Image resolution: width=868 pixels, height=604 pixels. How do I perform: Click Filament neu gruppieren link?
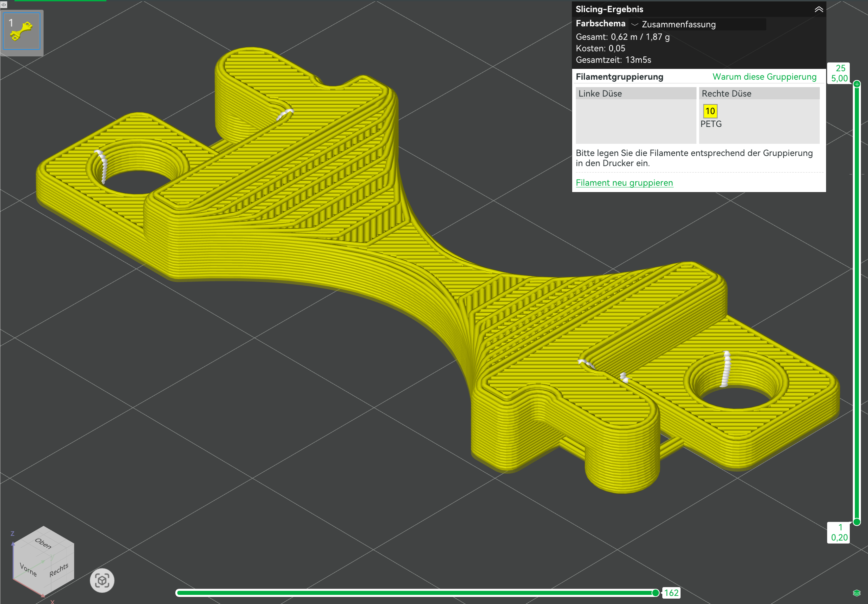coord(624,183)
